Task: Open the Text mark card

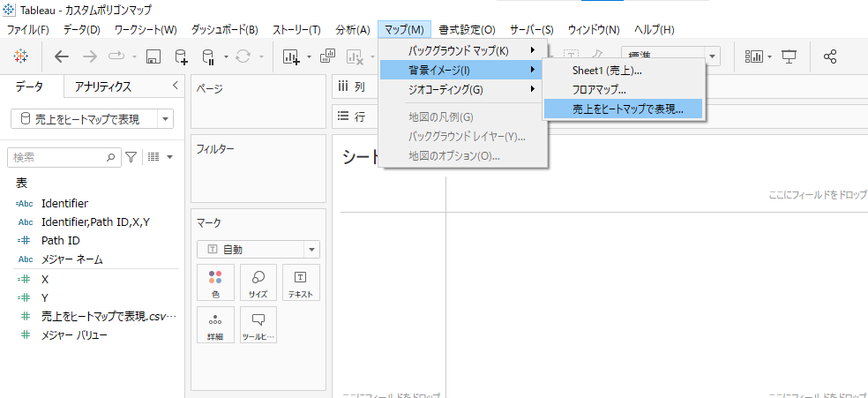Action: [301, 282]
